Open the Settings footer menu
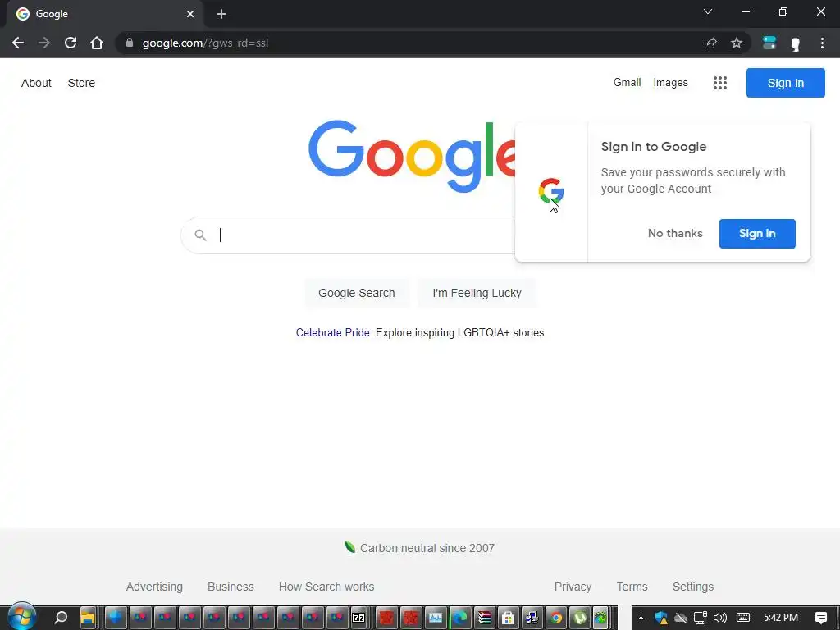Image resolution: width=840 pixels, height=630 pixels. [x=692, y=587]
